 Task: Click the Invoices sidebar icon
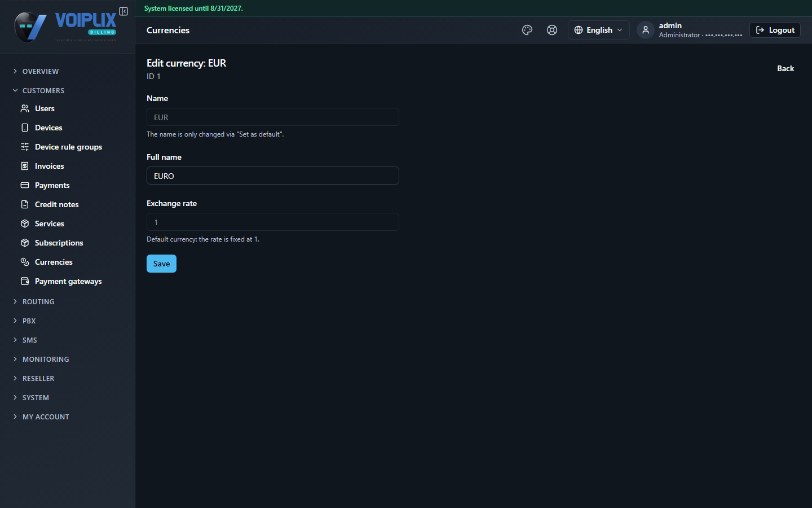[25, 166]
